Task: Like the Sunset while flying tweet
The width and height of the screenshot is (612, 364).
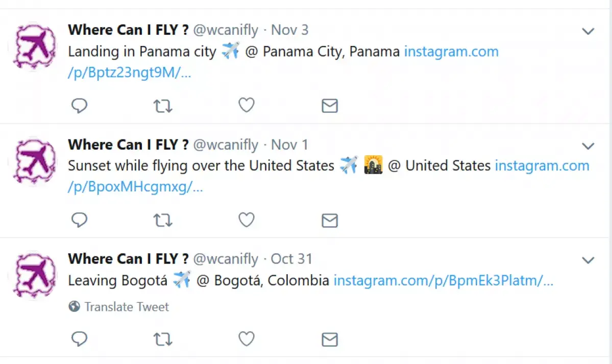Action: 247,220
